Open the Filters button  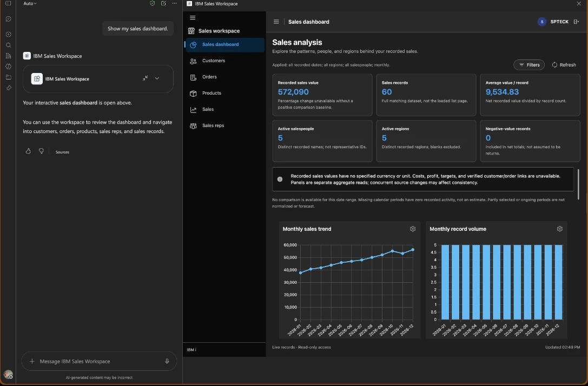click(528, 65)
